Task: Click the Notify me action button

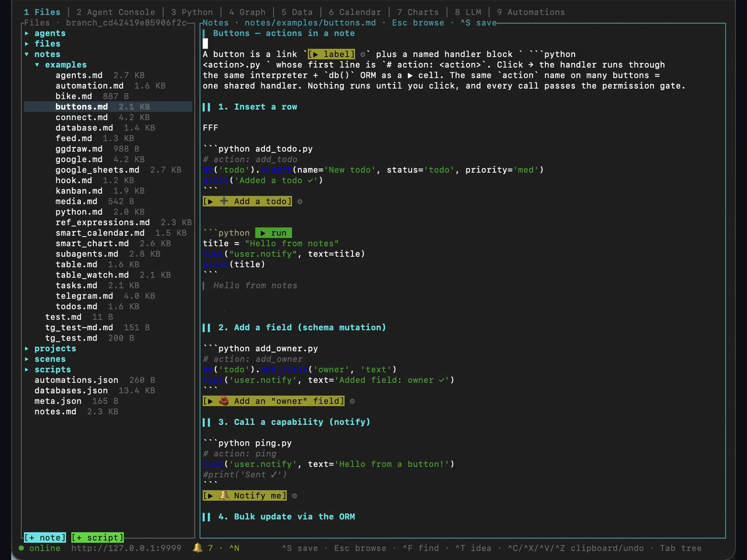Action: tap(245, 496)
